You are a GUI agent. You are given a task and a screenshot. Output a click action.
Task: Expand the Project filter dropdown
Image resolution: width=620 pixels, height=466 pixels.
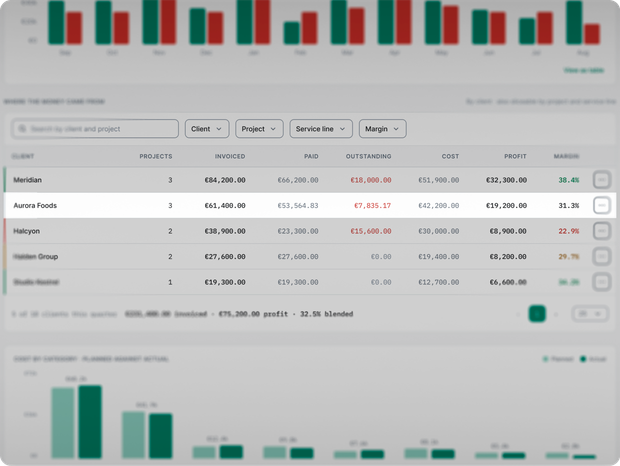click(x=259, y=129)
